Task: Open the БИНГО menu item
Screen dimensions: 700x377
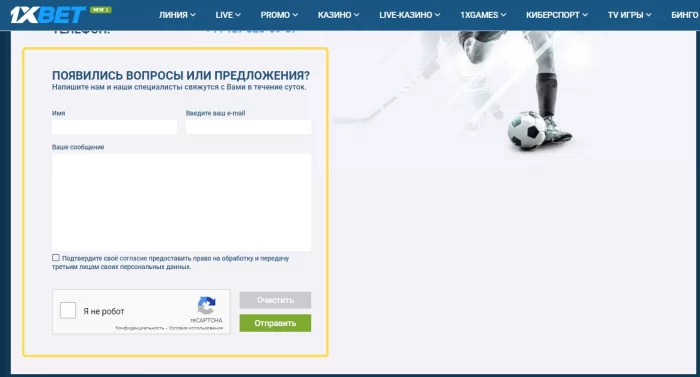Action: (684, 15)
